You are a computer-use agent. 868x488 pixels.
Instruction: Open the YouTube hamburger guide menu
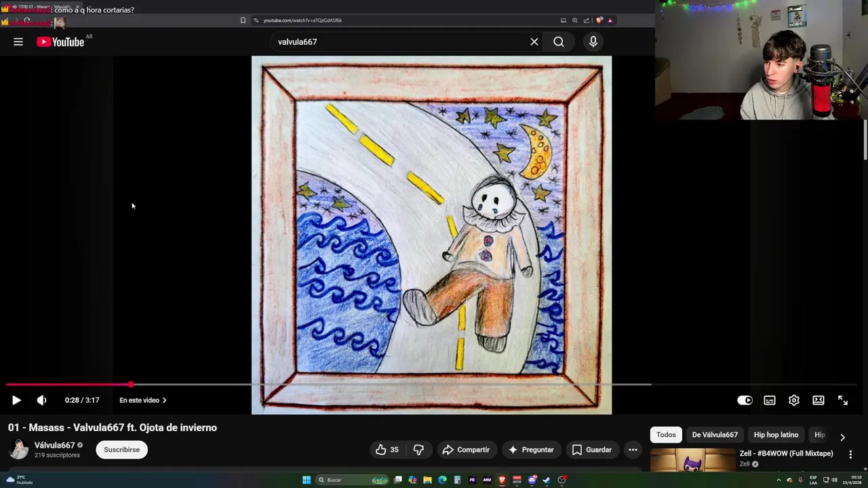(18, 42)
